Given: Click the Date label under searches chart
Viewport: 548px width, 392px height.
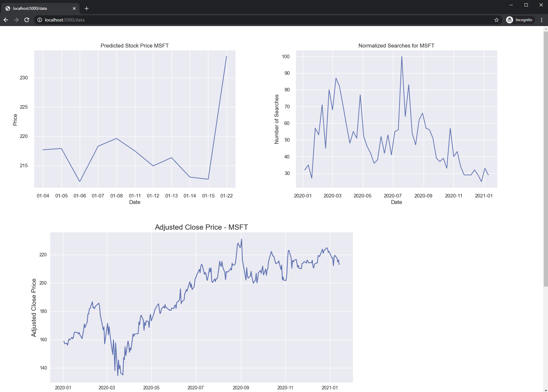Looking at the screenshot, I should pyautogui.click(x=397, y=202).
